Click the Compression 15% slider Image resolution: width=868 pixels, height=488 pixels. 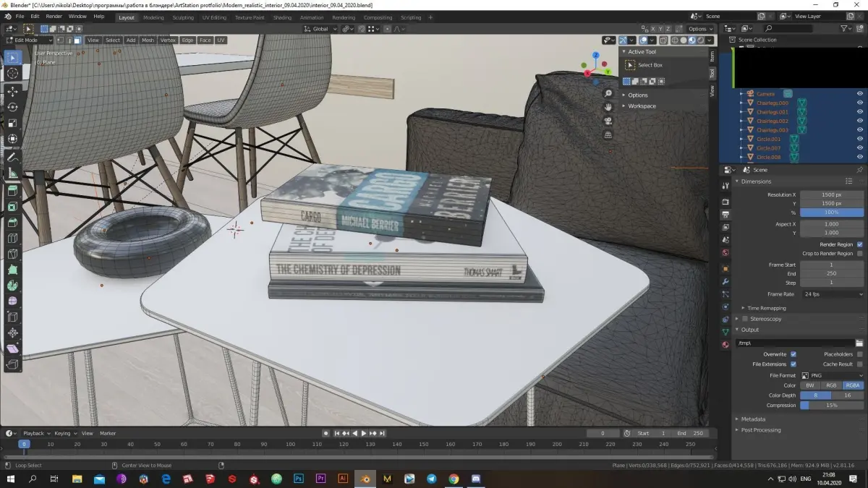(832, 406)
